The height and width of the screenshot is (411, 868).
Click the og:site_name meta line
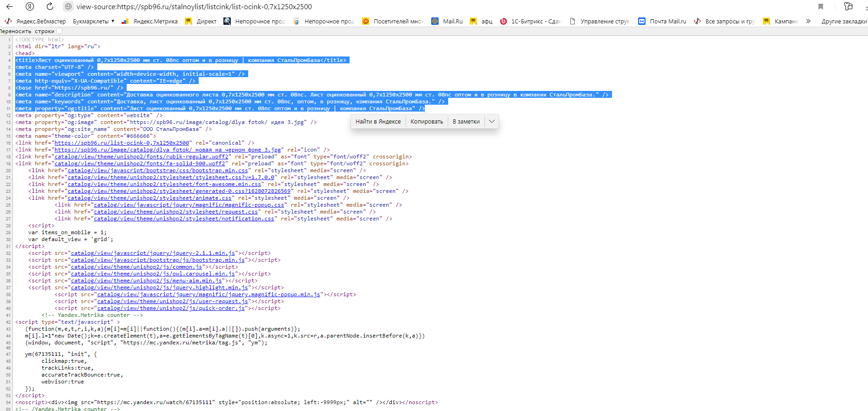(114, 129)
